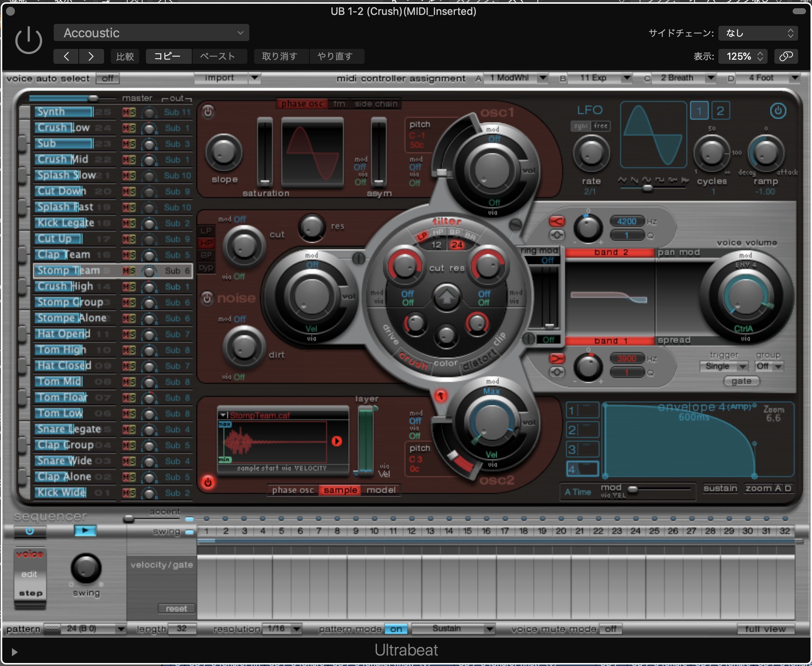Select osc1 fm tab

tap(339, 104)
